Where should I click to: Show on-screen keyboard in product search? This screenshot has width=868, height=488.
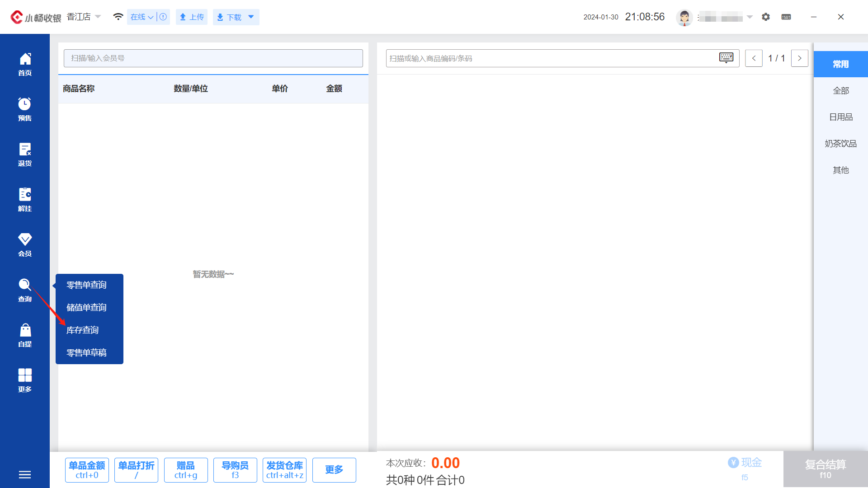pyautogui.click(x=726, y=58)
